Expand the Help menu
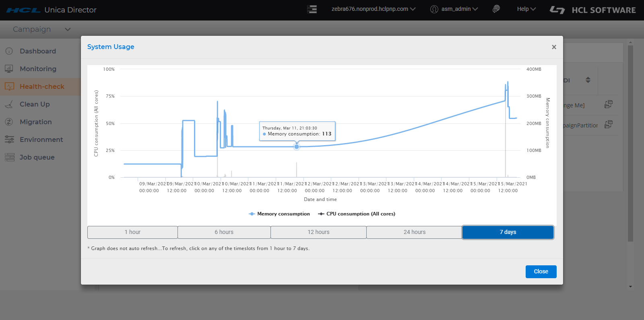This screenshot has height=320, width=644. click(526, 9)
